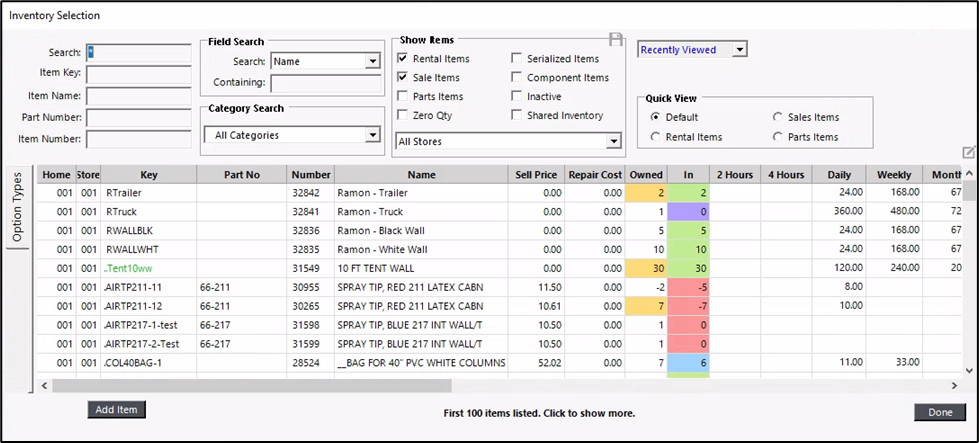Open the Option Types side tab
This screenshot has height=443, width=979.
17,206
